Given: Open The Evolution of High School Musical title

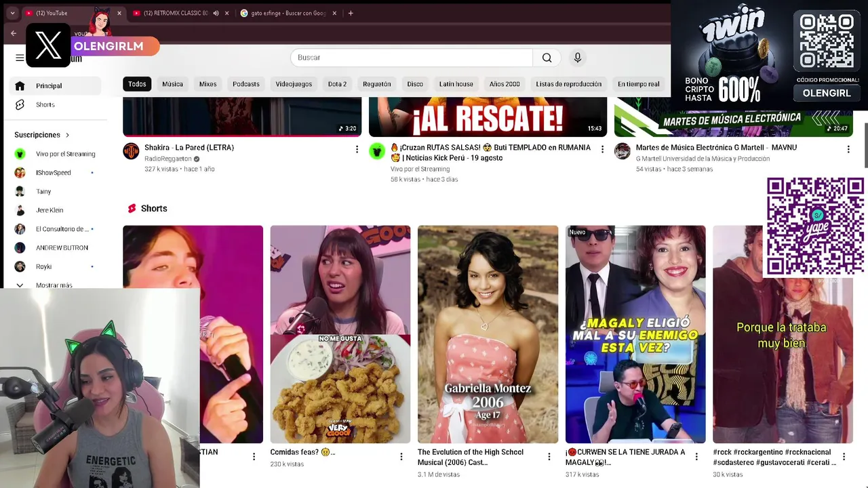Looking at the screenshot, I should [x=471, y=457].
